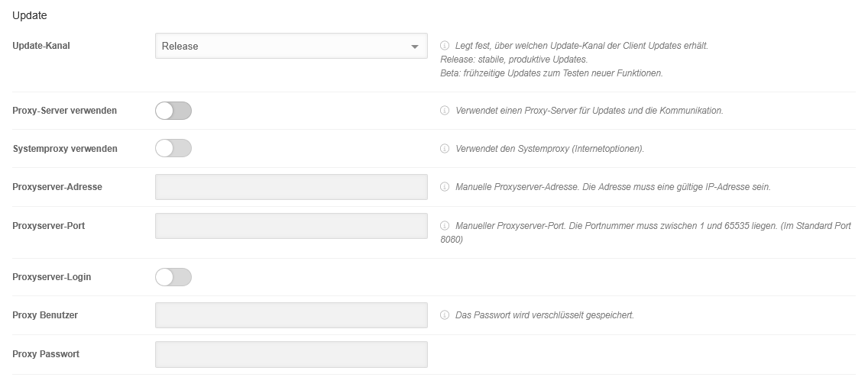The image size is (868, 387).
Task: Turn on the Proxyserver-Login switch
Action: [x=173, y=277]
